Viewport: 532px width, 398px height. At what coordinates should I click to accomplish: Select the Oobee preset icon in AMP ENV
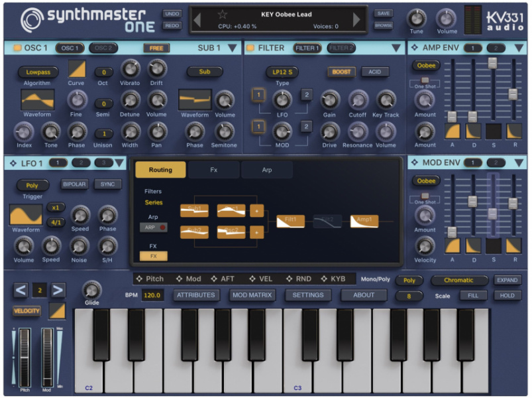point(426,65)
